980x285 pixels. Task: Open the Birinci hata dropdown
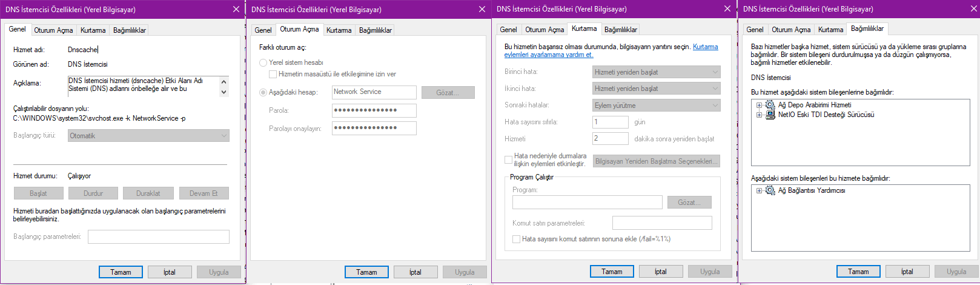pos(656,72)
